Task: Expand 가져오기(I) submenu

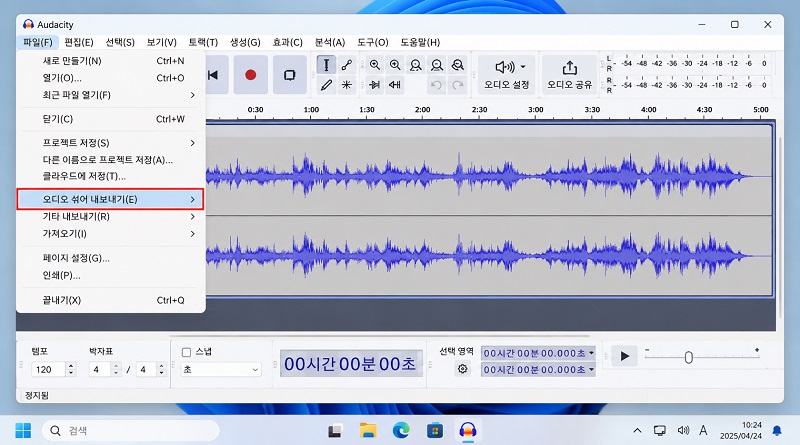Action: [x=111, y=234]
